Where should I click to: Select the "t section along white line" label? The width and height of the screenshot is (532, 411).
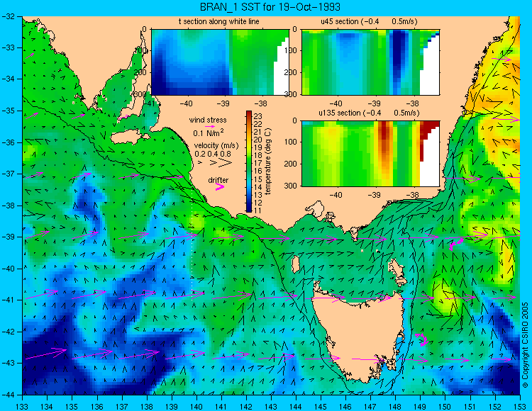click(x=219, y=22)
